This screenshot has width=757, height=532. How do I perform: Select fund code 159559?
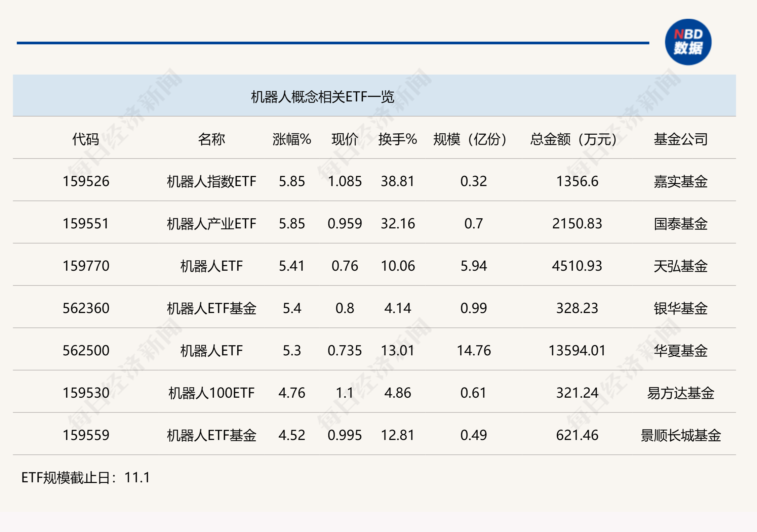(x=86, y=435)
